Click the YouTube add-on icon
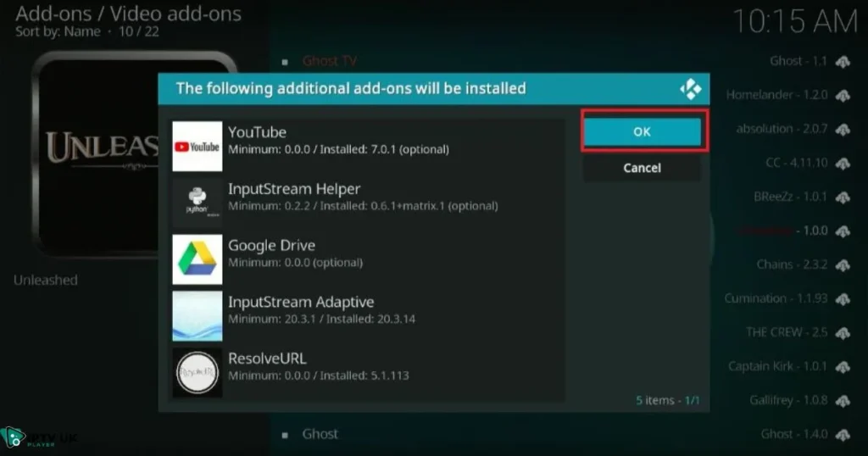The image size is (868, 456). pos(197,147)
